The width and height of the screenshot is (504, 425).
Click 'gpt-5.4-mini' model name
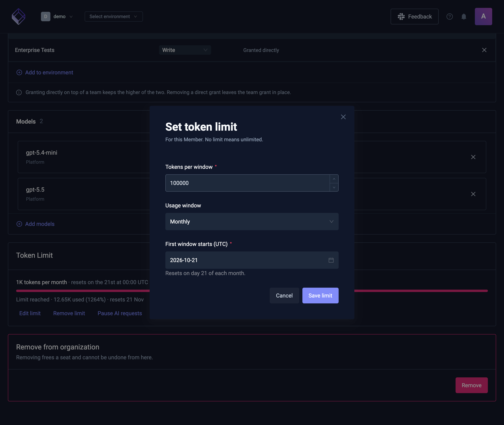(42, 153)
